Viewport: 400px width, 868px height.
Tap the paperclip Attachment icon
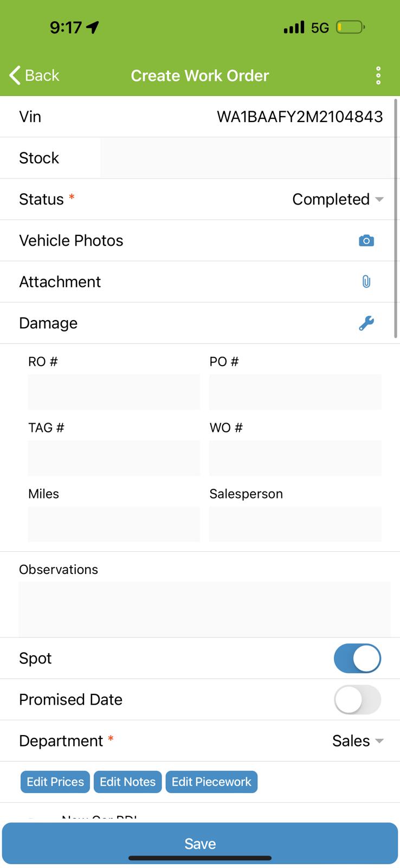(x=366, y=282)
